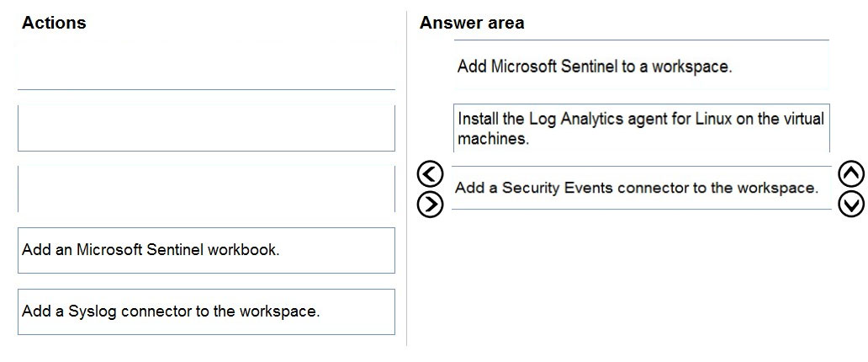Click the right arrow to add an action
Viewport: 868px width, 362px height.
430,204
